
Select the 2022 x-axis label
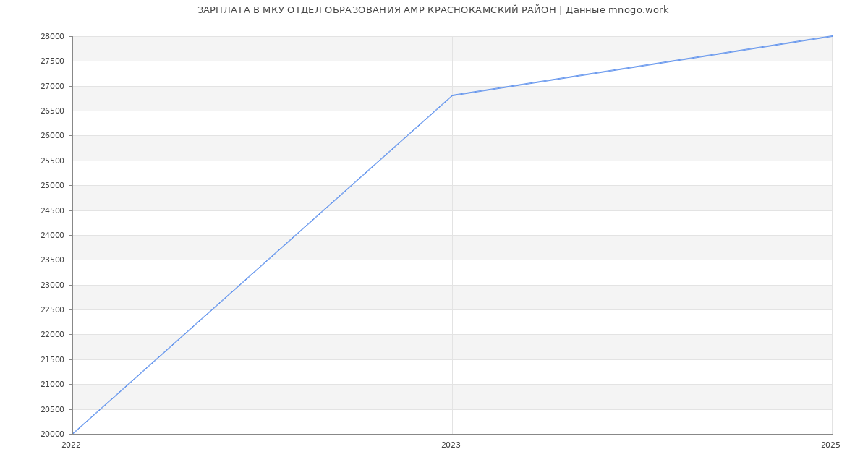click(x=71, y=445)
